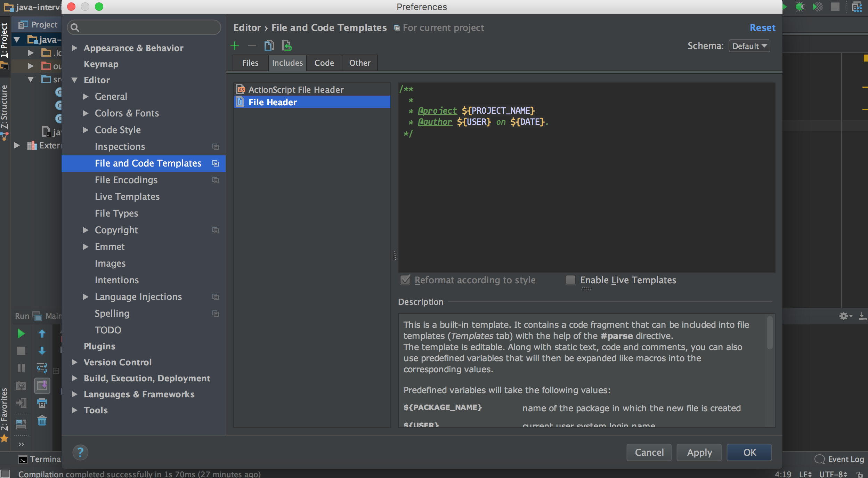Viewport: 868px width, 478px height.
Task: Click the minus Remove Template icon
Action: [x=252, y=46]
